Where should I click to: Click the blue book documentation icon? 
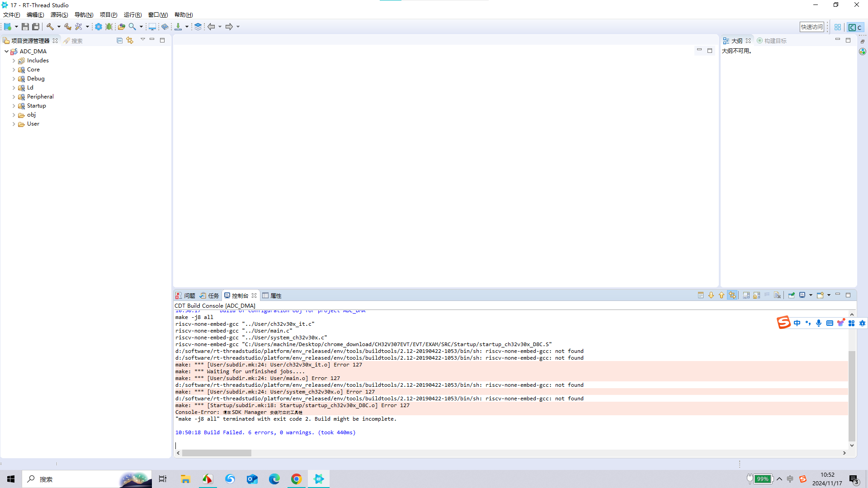coord(165,27)
